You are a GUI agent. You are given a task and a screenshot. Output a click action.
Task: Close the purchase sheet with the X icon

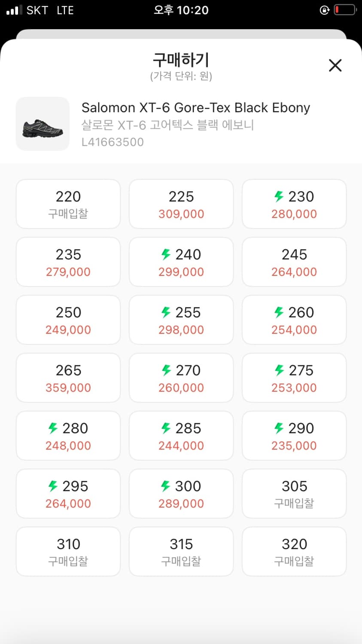(335, 65)
